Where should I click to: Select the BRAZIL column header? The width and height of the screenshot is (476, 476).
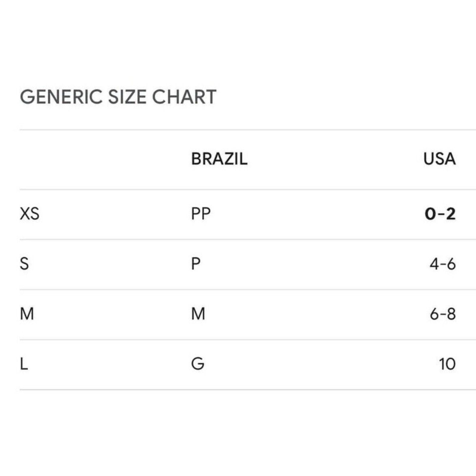point(219,159)
